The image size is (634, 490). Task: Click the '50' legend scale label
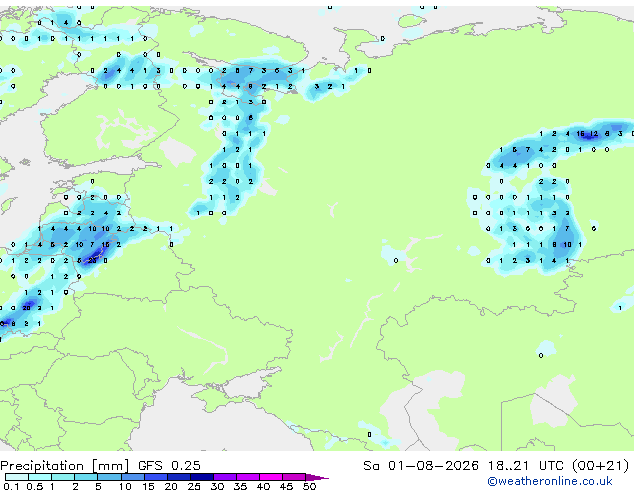[309, 486]
